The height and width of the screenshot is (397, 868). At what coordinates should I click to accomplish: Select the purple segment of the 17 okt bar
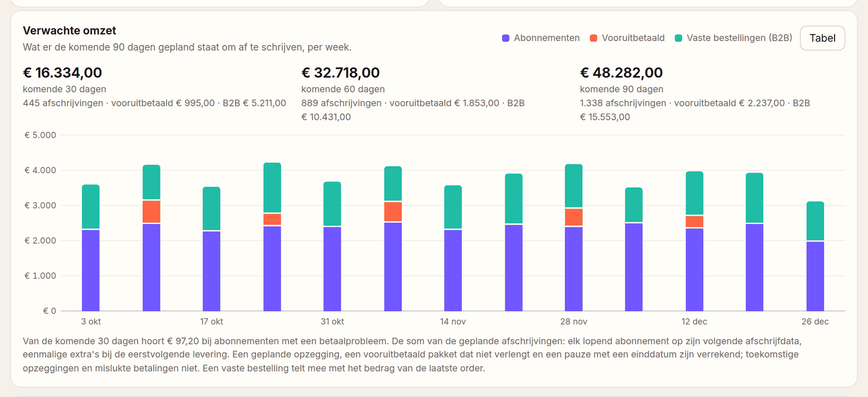(211, 271)
